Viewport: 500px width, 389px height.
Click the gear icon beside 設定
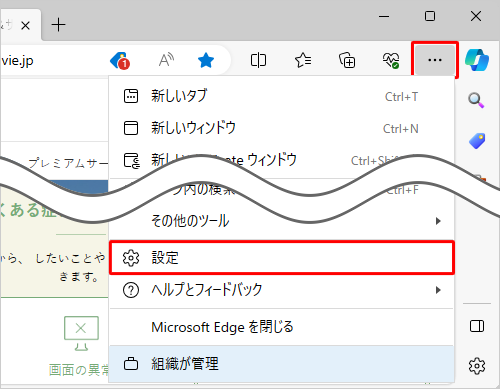pyautogui.click(x=131, y=258)
